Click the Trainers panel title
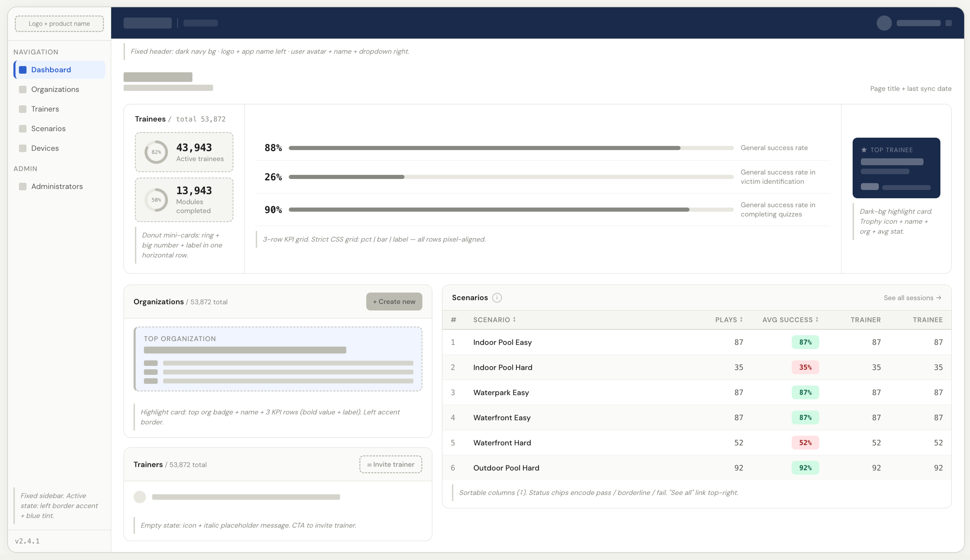The image size is (970, 560). pyautogui.click(x=148, y=464)
